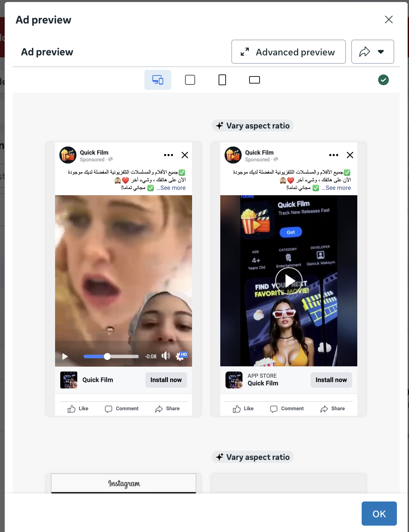The height and width of the screenshot is (532, 409).
Task: Open three-dot menu on right ad
Action: point(334,155)
